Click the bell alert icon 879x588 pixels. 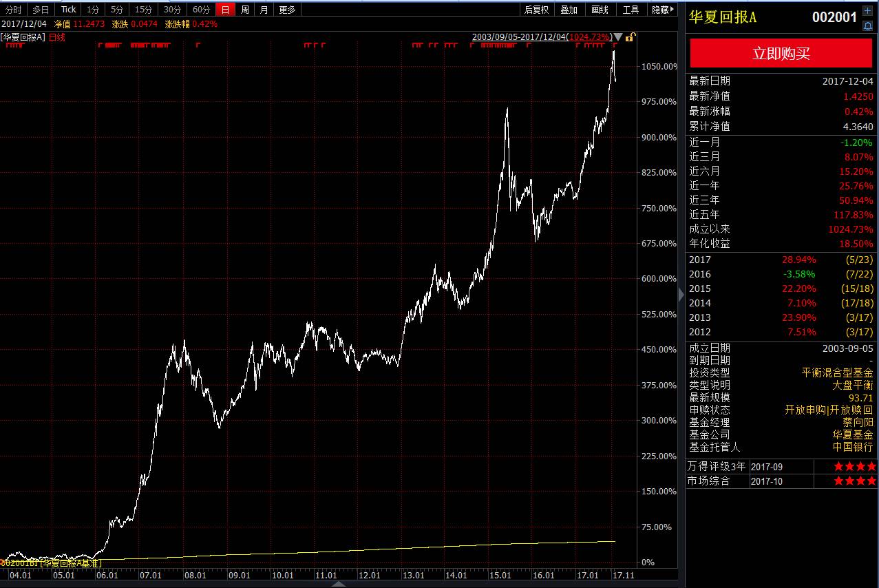coord(867,25)
